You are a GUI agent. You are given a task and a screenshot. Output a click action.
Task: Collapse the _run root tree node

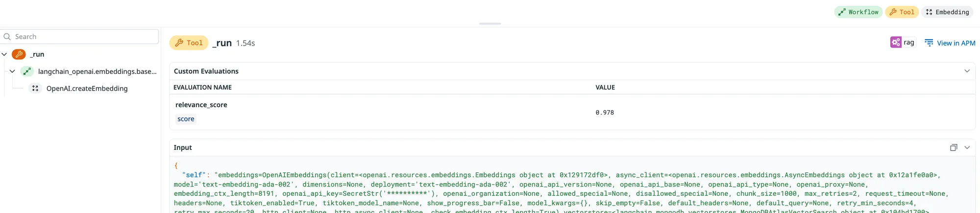4,54
